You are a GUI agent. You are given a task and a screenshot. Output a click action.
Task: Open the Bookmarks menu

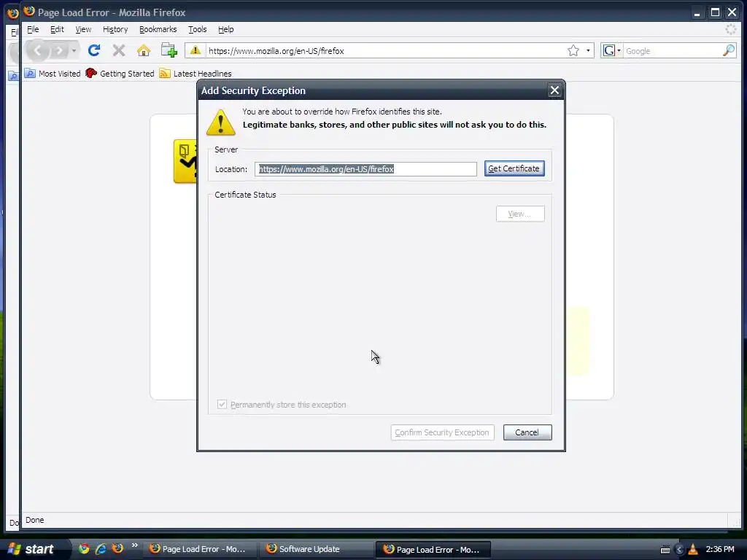coord(158,29)
